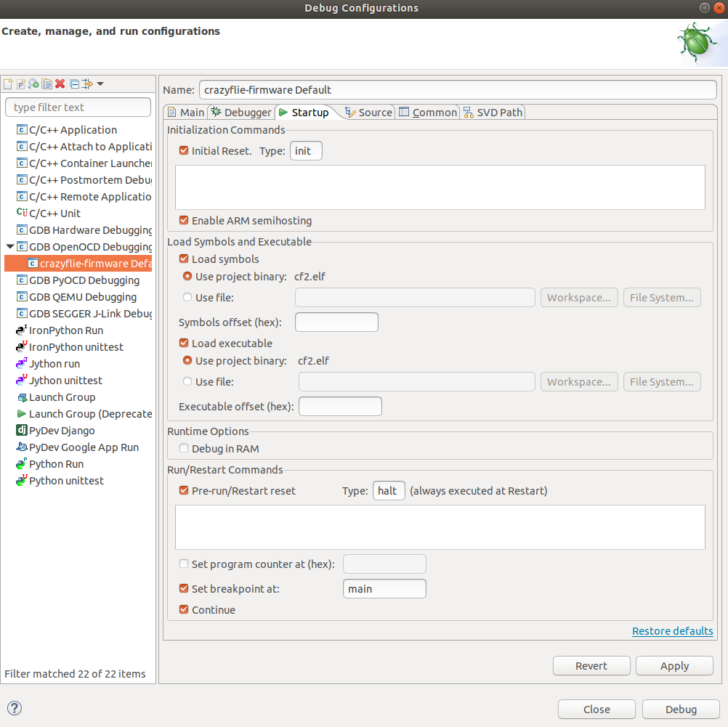The image size is (728, 727).
Task: Click the filter launch configurations icon
Action: pyautogui.click(x=87, y=84)
